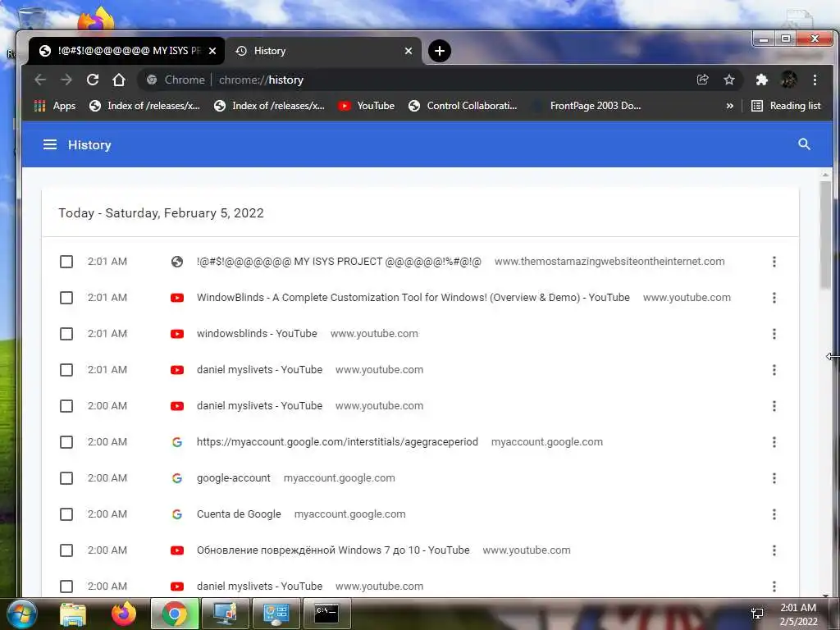Click the back navigation arrow
This screenshot has width=840, height=630.
point(40,80)
